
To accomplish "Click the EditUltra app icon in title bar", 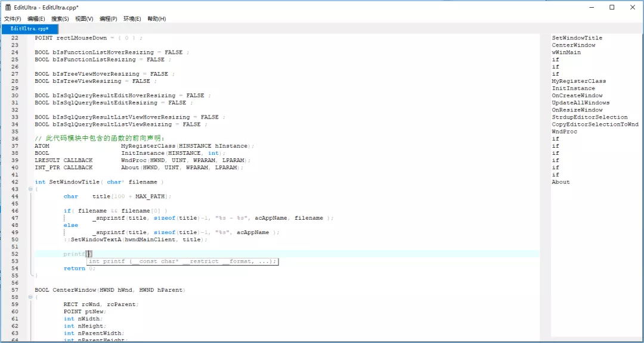I will tap(8, 7).
